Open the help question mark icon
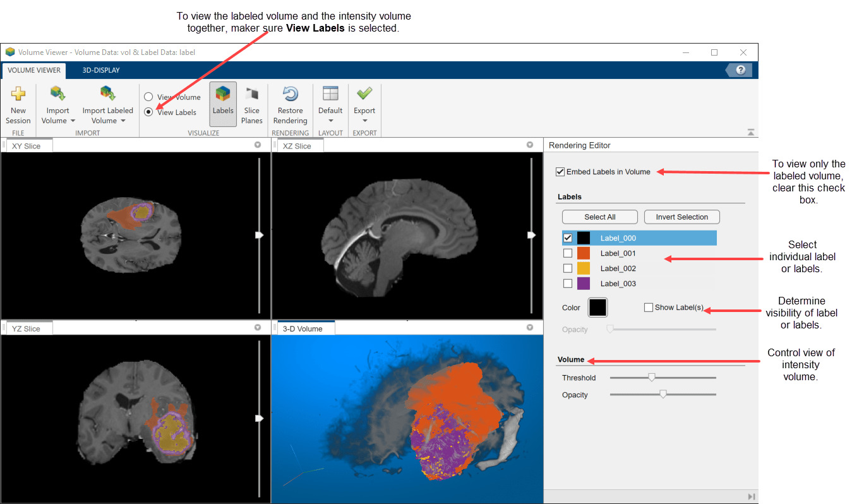Viewport: 852px width, 504px height. click(x=740, y=70)
